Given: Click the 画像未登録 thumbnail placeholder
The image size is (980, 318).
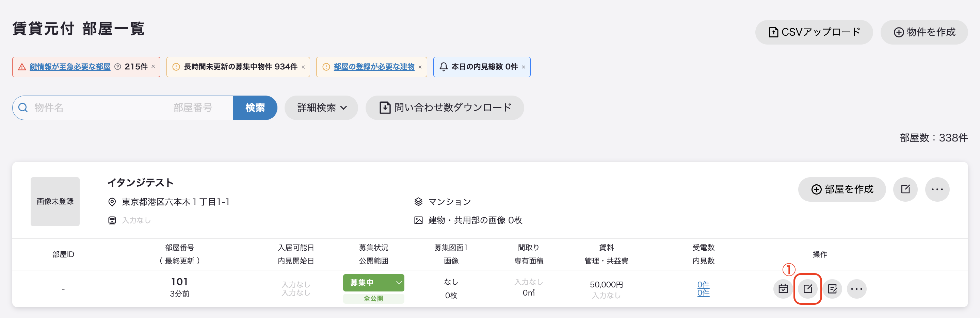Looking at the screenshot, I should click(55, 202).
